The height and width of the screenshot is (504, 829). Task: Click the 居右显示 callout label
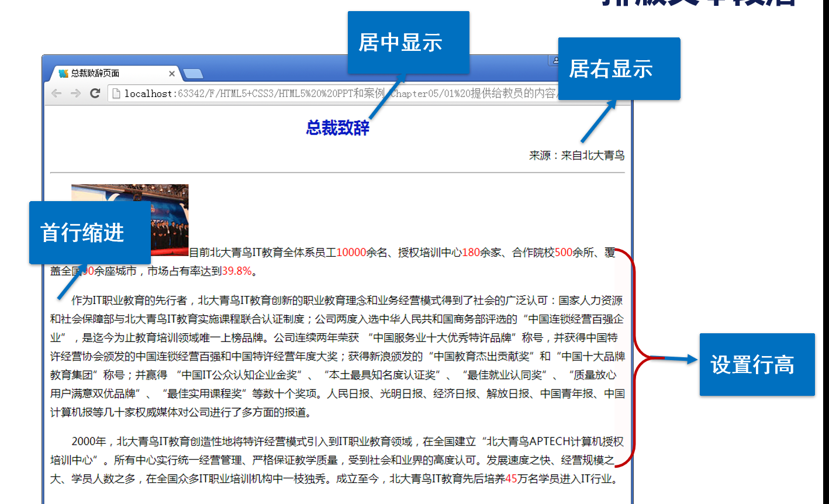point(619,69)
